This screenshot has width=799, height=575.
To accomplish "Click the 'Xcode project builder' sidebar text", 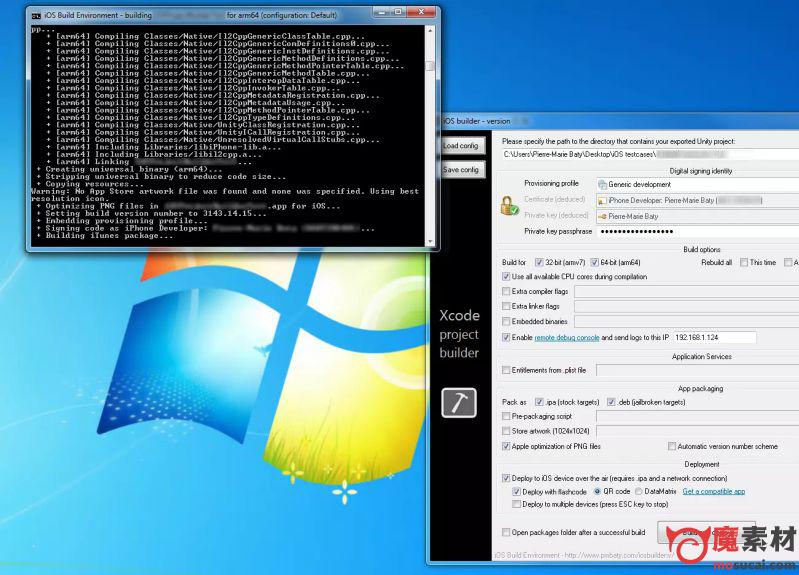I will (459, 334).
